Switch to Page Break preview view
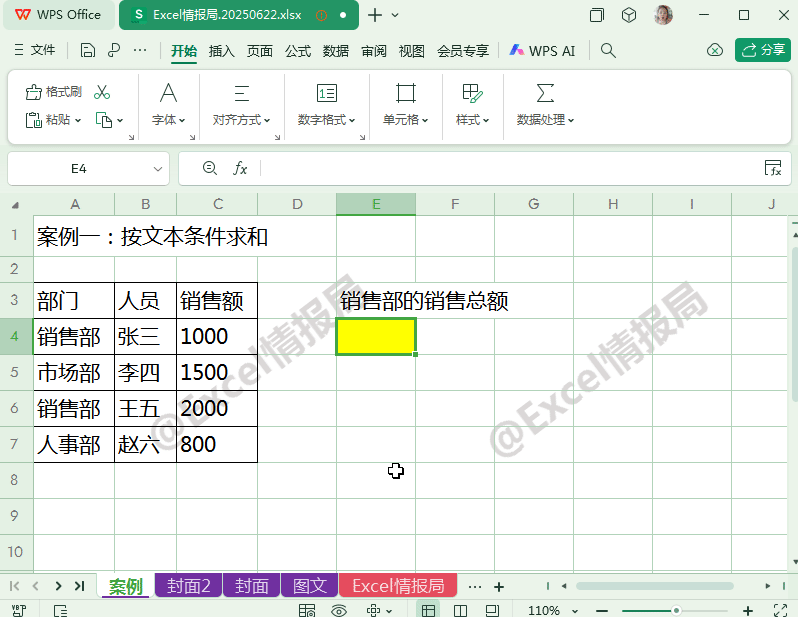The width and height of the screenshot is (798, 617). (x=460, y=610)
